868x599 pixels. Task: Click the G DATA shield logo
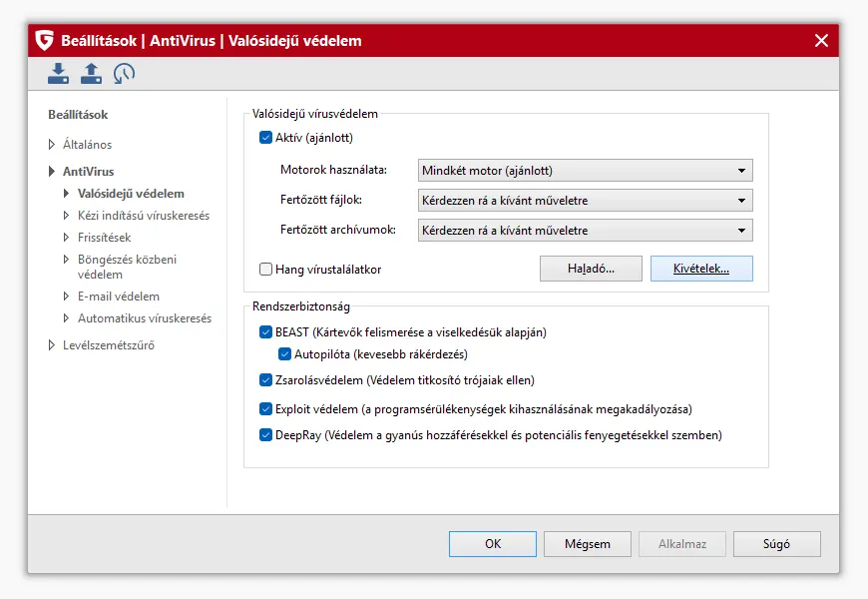tap(44, 41)
